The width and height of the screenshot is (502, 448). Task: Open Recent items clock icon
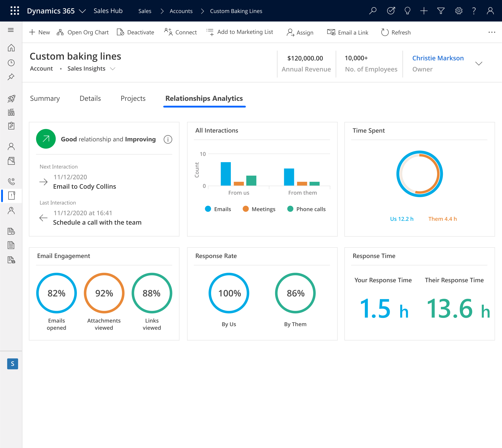click(11, 63)
